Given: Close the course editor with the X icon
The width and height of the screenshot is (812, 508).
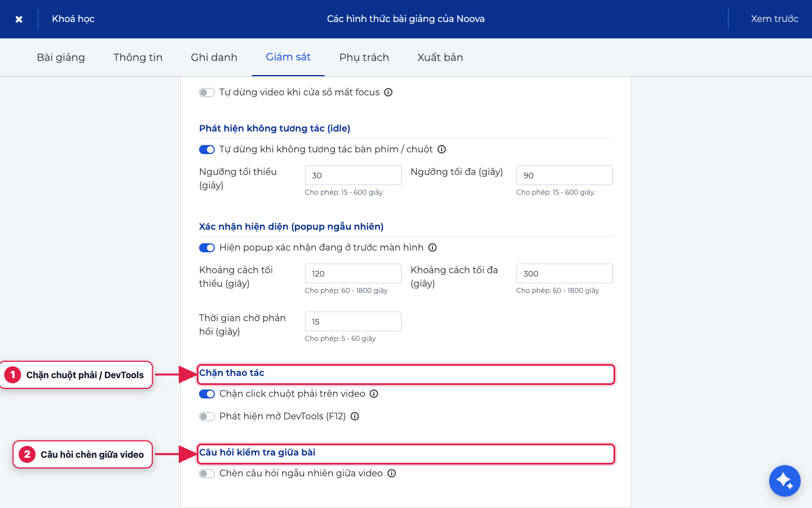Looking at the screenshot, I should (19, 19).
